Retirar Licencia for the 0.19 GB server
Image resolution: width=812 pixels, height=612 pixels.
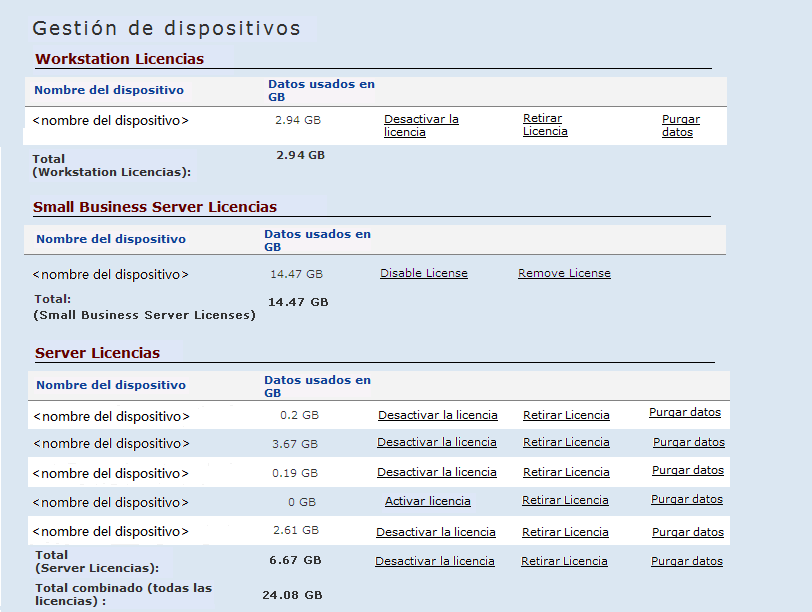(566, 472)
